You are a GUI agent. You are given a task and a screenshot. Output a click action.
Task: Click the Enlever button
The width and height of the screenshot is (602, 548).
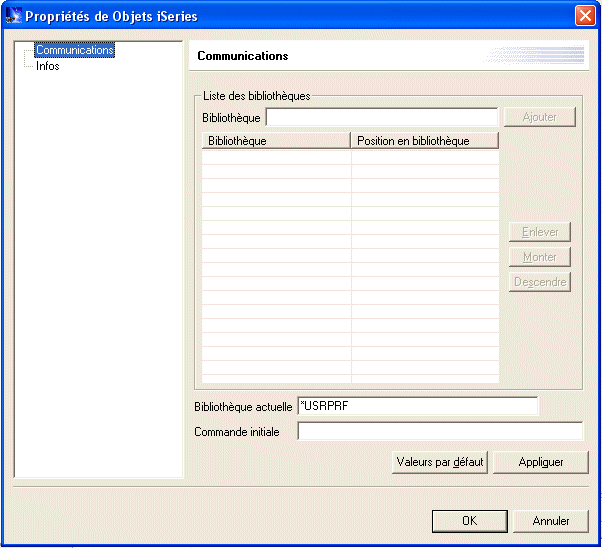click(540, 232)
